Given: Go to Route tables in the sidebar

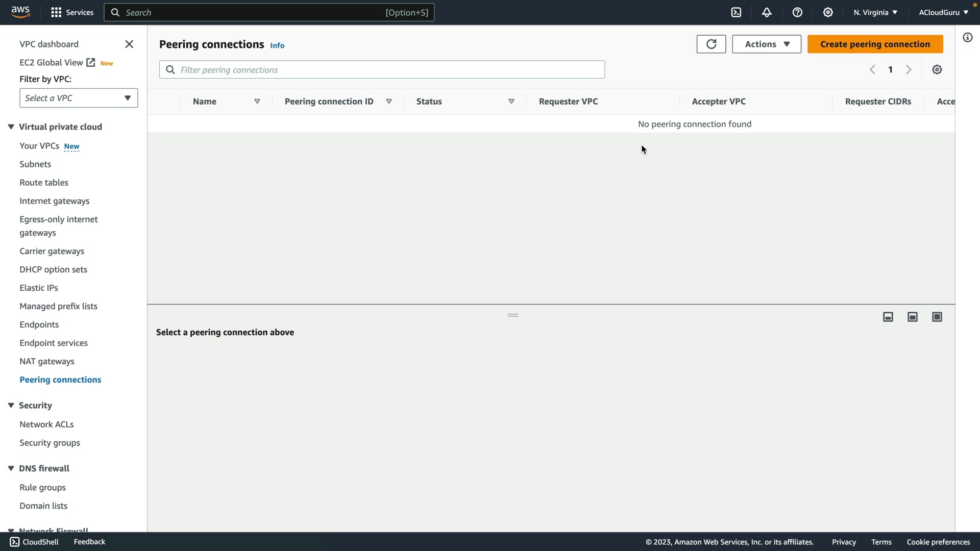Looking at the screenshot, I should click(44, 182).
